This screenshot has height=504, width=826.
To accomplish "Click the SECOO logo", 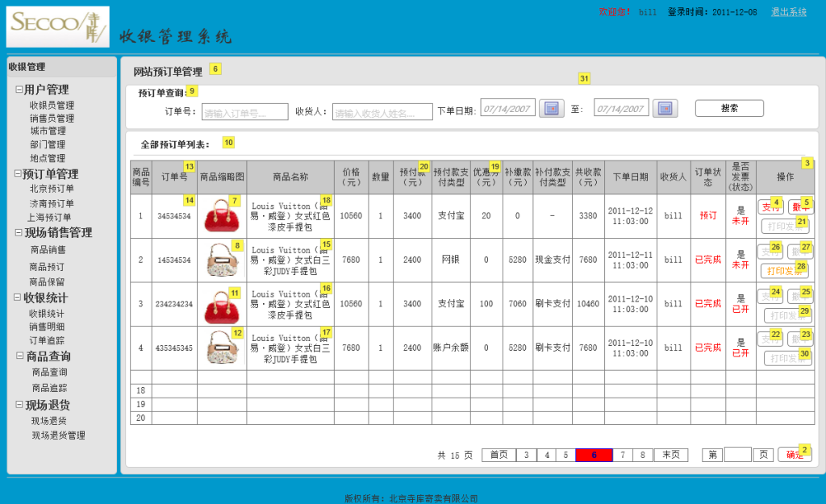I will (56, 27).
